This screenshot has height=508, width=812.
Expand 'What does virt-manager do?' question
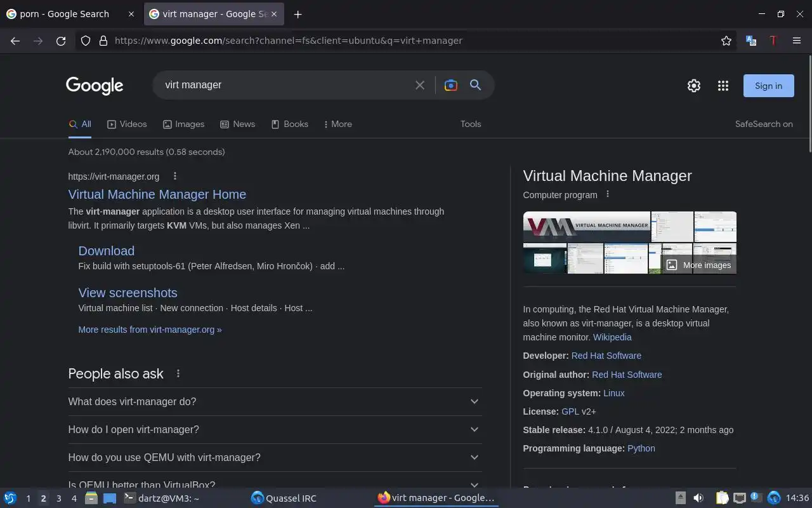tap(275, 402)
